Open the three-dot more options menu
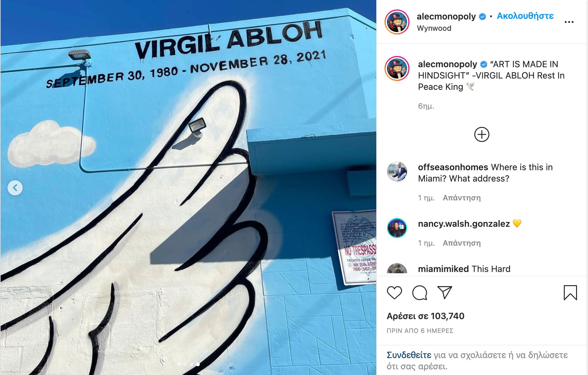Screen dimensions: 588x375 [569, 22]
